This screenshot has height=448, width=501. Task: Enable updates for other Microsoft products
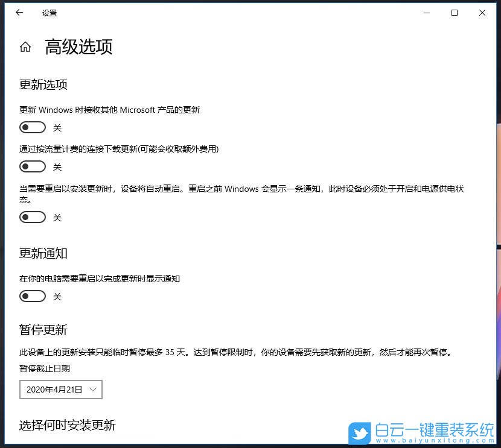[33, 127]
